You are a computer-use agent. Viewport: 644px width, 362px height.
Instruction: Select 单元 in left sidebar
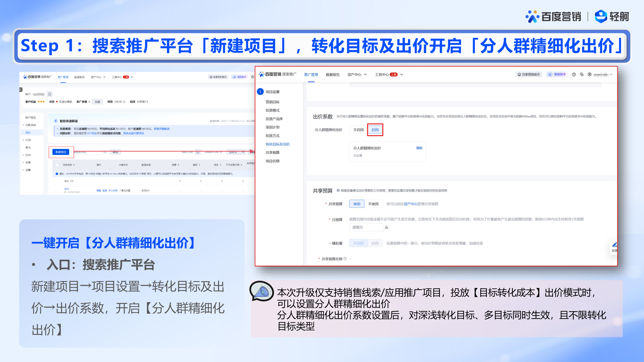(x=28, y=147)
